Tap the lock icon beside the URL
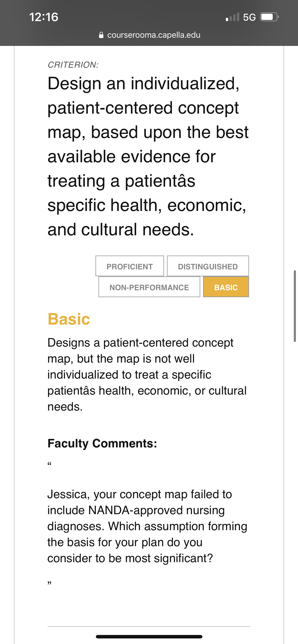Image resolution: width=298 pixels, height=644 pixels. 101,35
